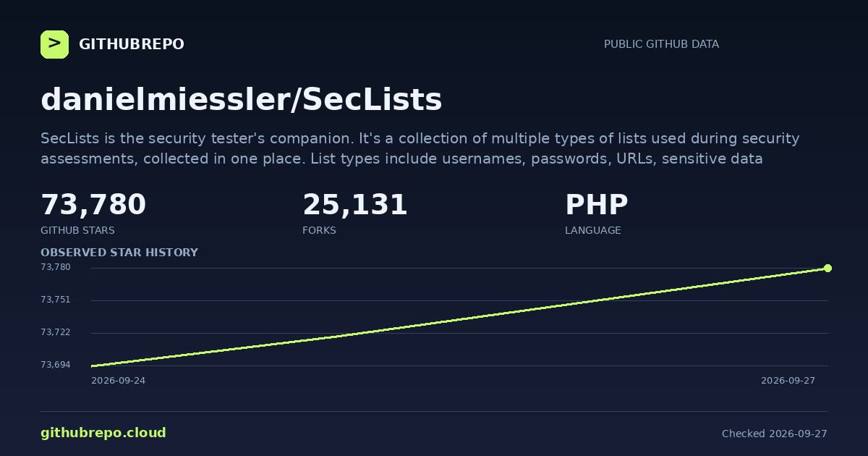The height and width of the screenshot is (456, 868).
Task: Click the green terminal prompt logo icon
Action: tap(54, 44)
